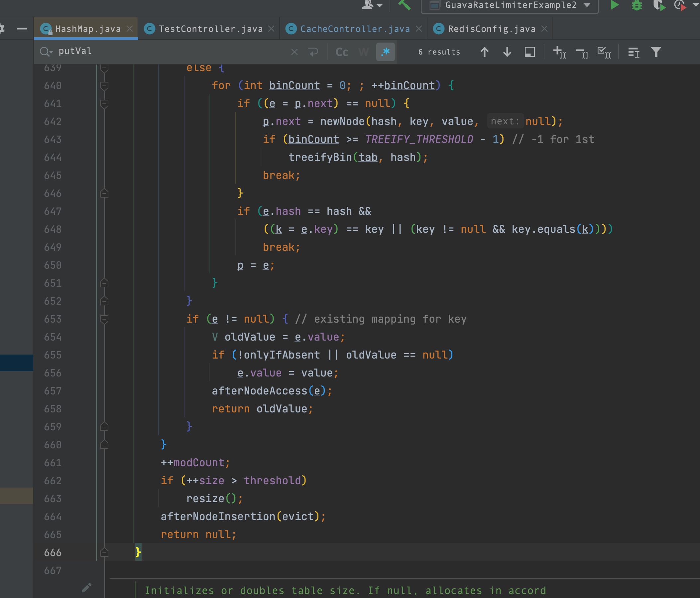Viewport: 700px width, 598px height.
Task: Toggle Regex search option
Action: [386, 52]
